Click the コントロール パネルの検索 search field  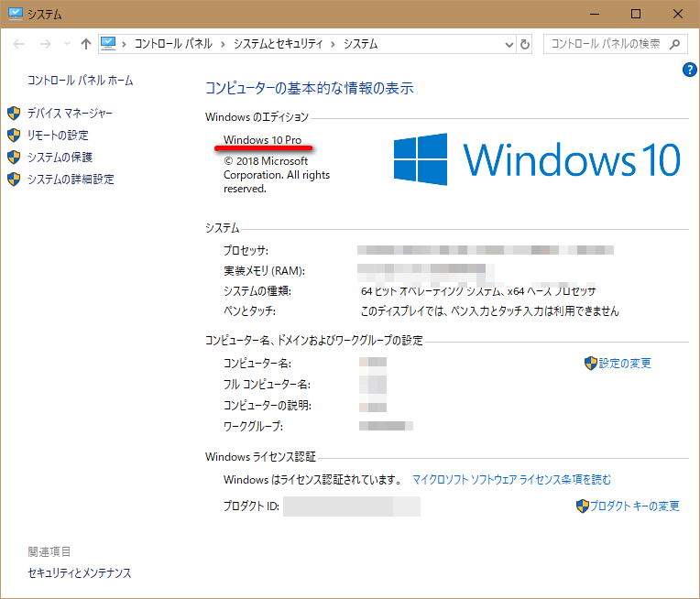coord(605,44)
